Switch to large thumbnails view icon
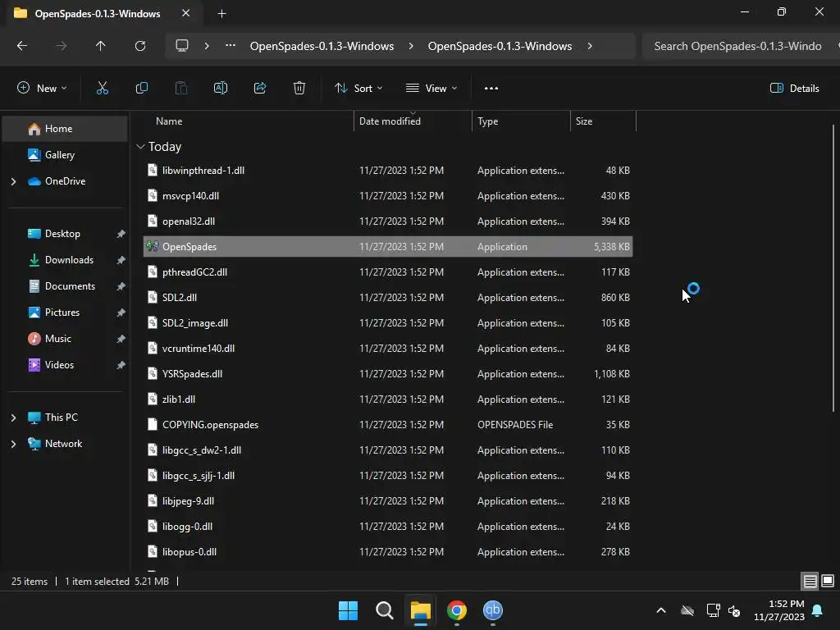The width and height of the screenshot is (840, 630). pos(828,581)
